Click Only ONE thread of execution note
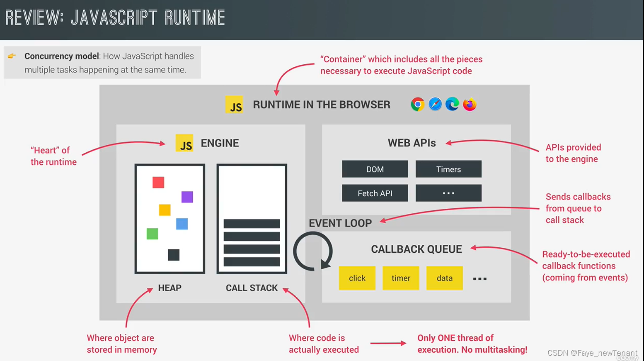This screenshot has height=361, width=644. coord(472,344)
